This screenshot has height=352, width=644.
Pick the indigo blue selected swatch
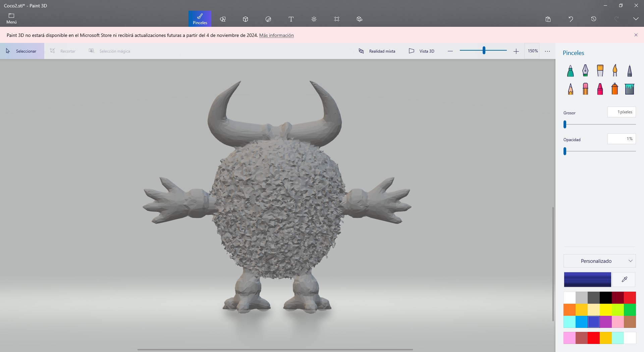(x=594, y=322)
